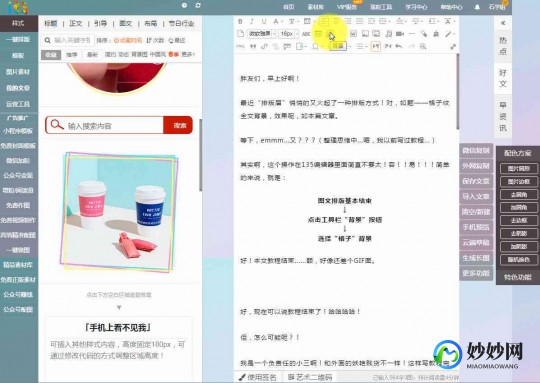Open the line spacing list dropdown

click(361, 46)
